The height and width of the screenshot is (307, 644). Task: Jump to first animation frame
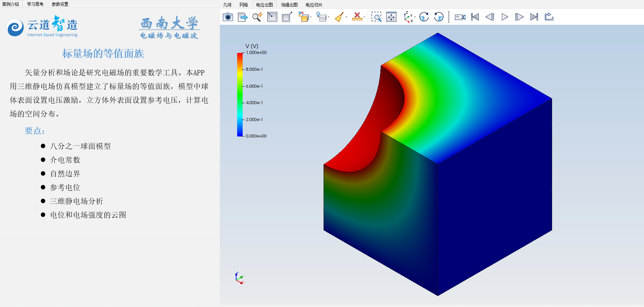[x=475, y=17]
